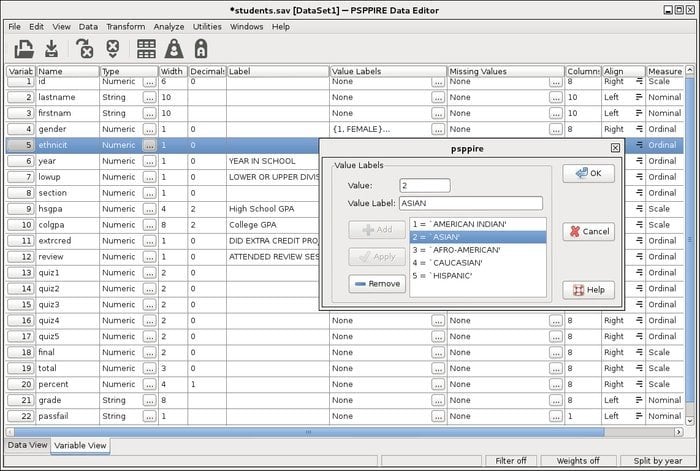Click the Value input field
The image size is (700, 471).
pos(425,185)
